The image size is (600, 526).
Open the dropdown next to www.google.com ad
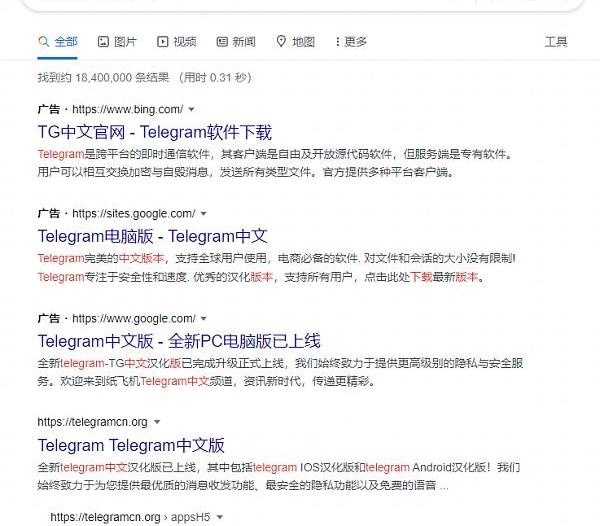[204, 319]
